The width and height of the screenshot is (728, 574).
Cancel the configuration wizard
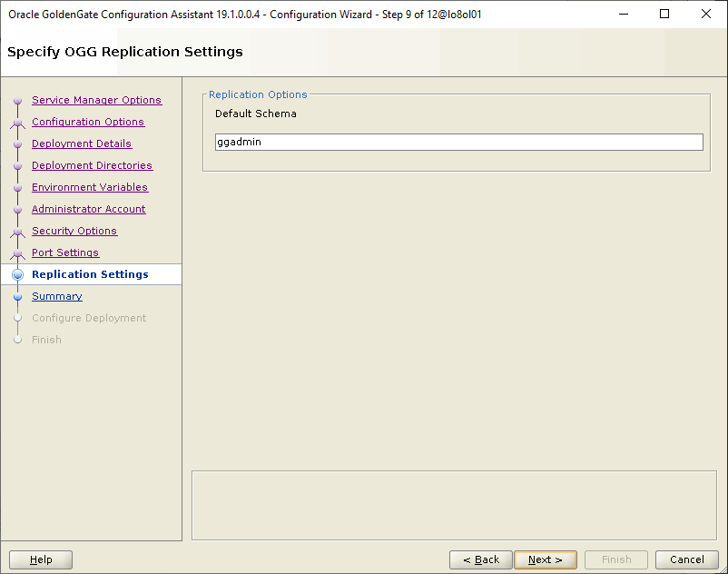coord(686,559)
